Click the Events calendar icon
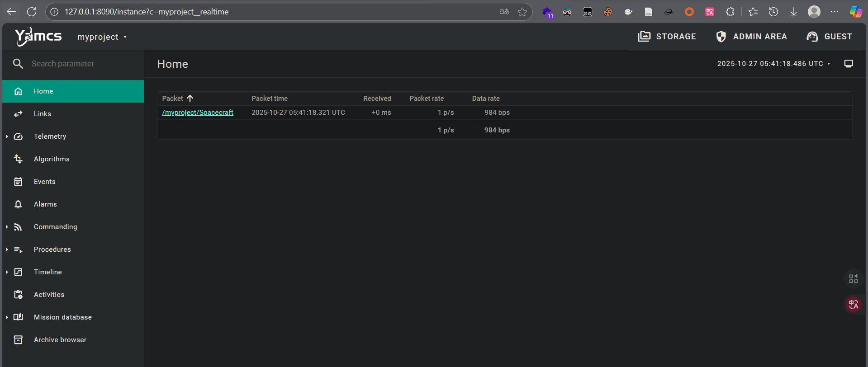Viewport: 868px width, 367px height. [x=18, y=182]
